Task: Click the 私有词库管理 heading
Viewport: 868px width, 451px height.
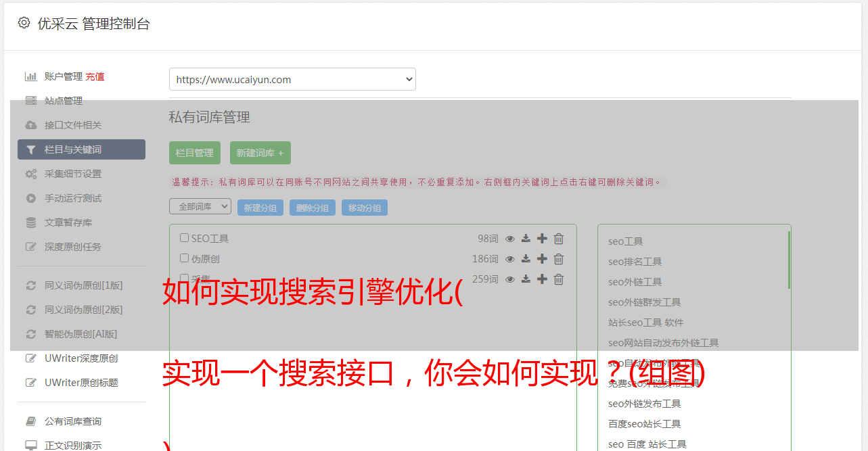Action: pos(210,117)
